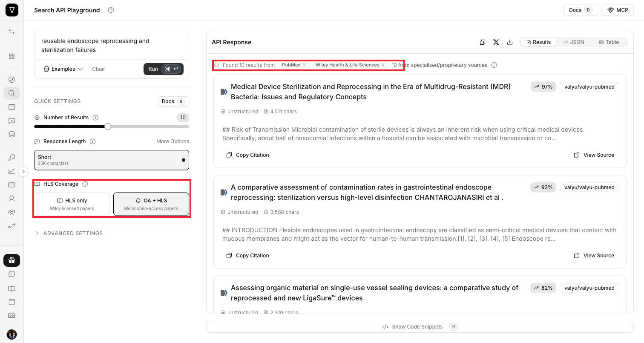The image size is (644, 343).
Task: Open the user avatar at sidebar bottom
Action: 12,334
